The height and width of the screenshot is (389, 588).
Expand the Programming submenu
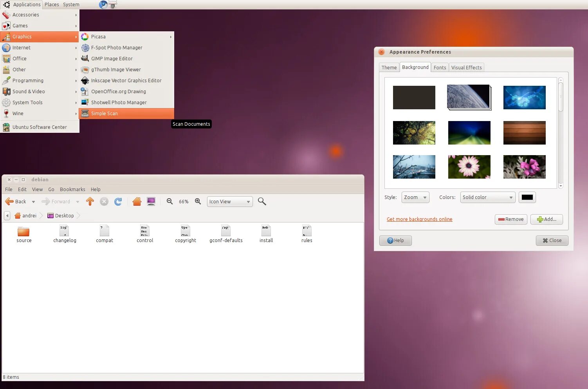(40, 81)
